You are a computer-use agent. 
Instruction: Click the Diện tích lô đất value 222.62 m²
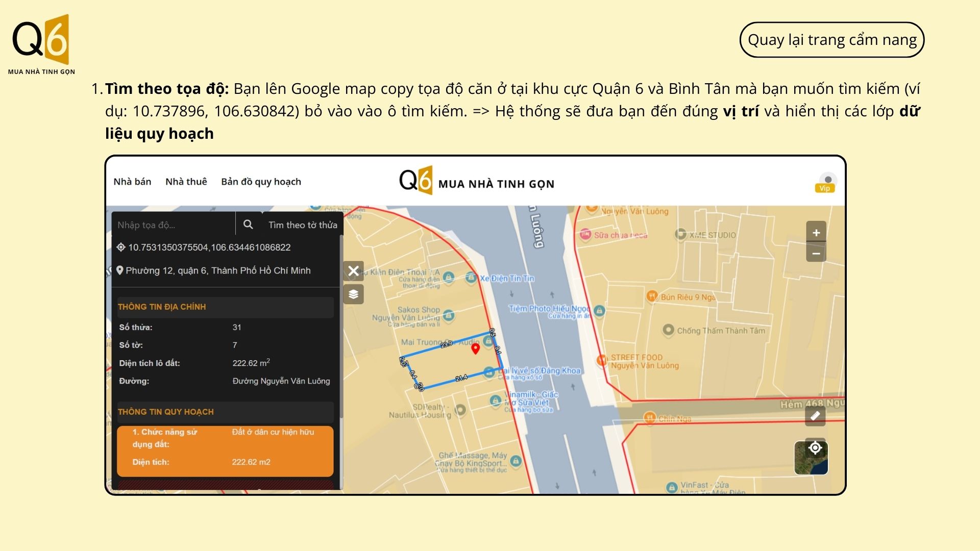(x=251, y=363)
